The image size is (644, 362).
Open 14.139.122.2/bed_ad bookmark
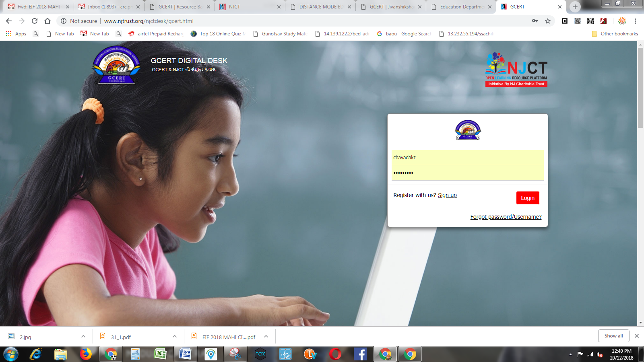coord(342,34)
